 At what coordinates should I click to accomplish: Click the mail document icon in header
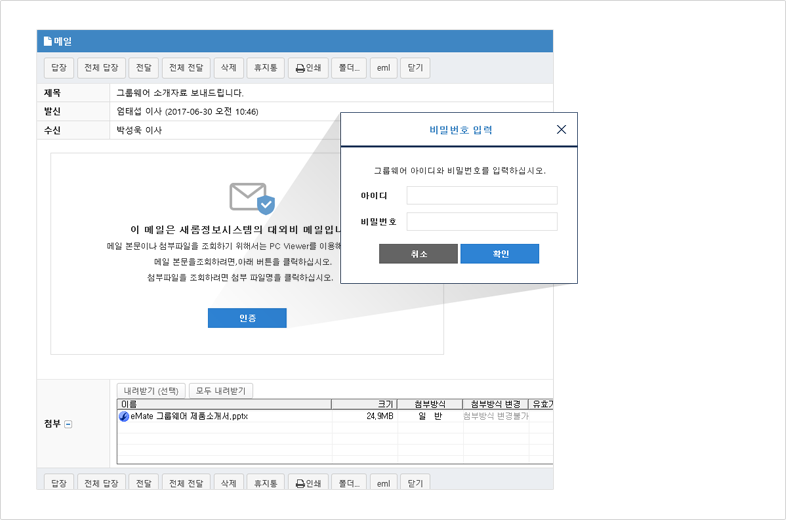point(47,41)
